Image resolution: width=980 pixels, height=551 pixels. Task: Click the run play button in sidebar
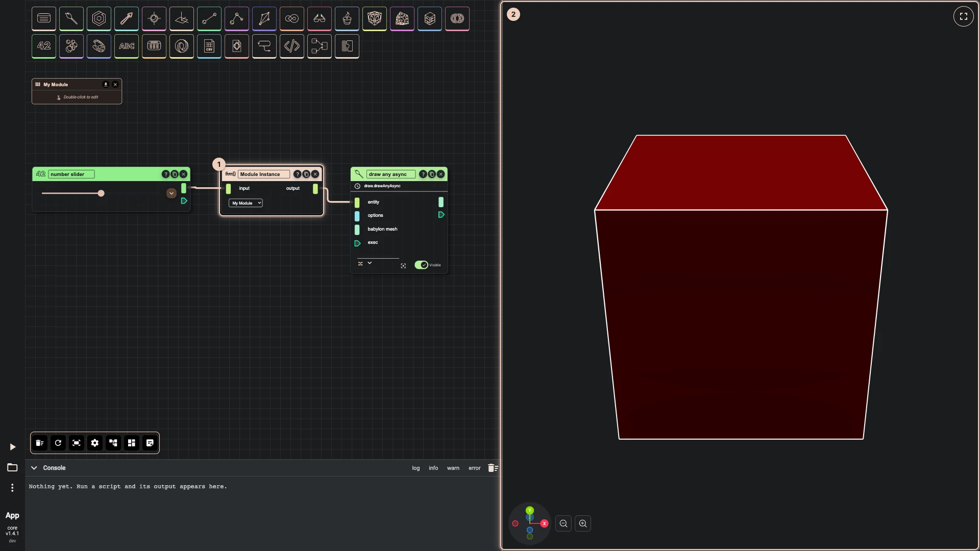point(13,447)
